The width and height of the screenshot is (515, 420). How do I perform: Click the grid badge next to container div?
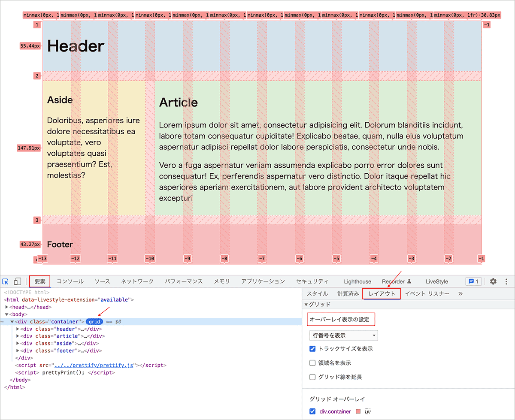[94, 322]
